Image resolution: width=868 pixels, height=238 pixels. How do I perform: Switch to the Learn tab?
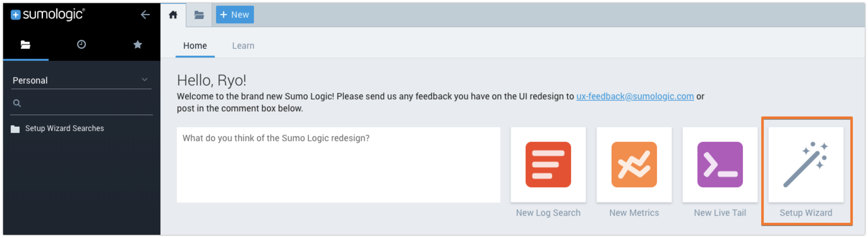click(243, 45)
